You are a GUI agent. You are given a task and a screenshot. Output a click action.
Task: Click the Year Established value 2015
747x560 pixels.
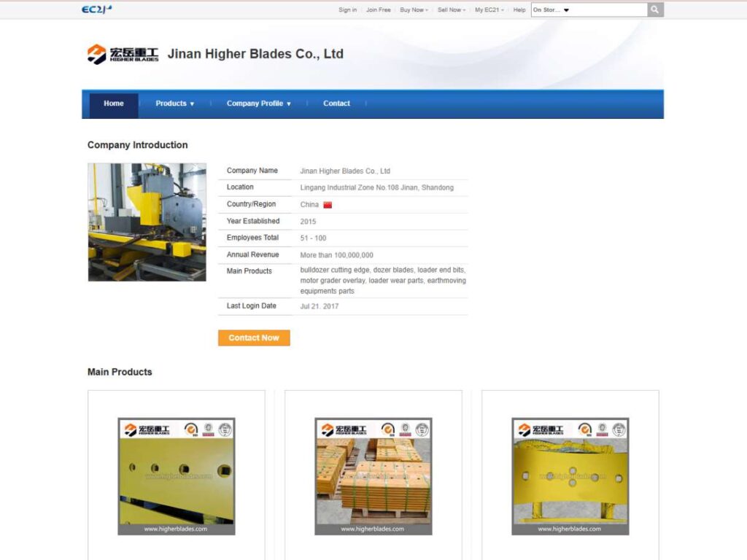[309, 222]
